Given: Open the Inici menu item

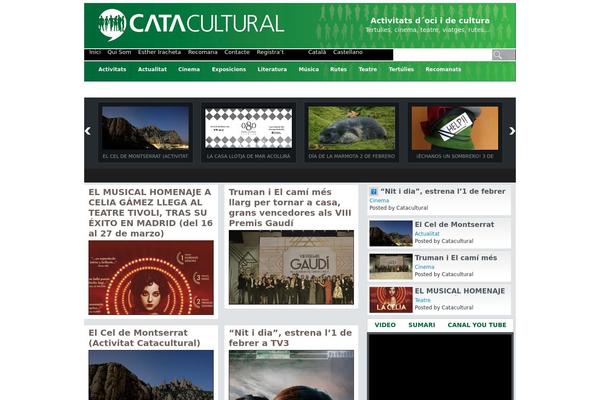Looking at the screenshot, I should coord(95,52).
